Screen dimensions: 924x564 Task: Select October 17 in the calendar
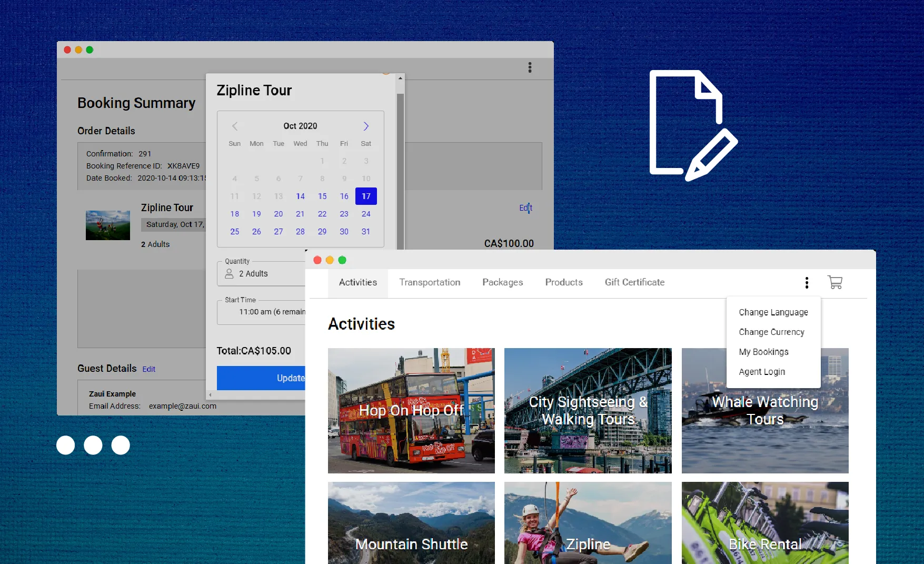click(x=366, y=196)
